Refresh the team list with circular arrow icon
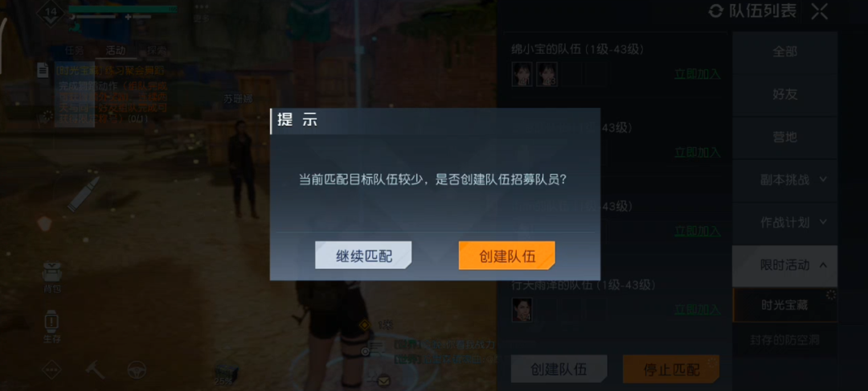Viewport: 868px width, 391px height. (716, 11)
